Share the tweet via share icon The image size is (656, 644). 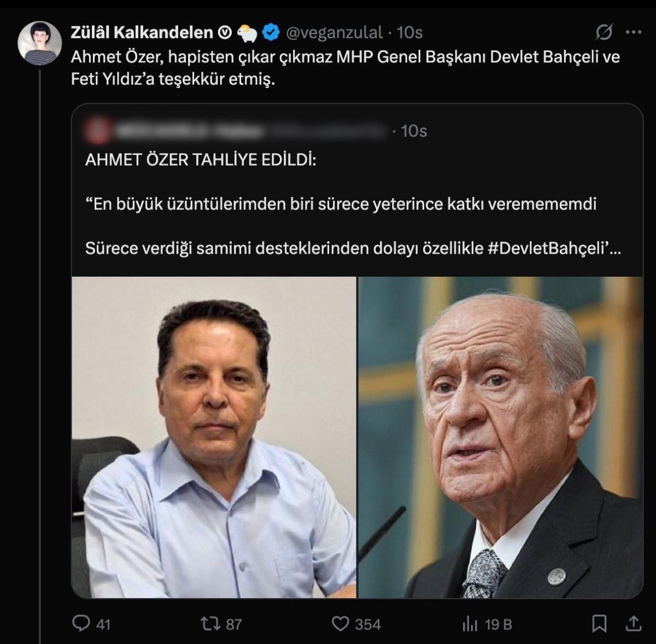(x=633, y=623)
